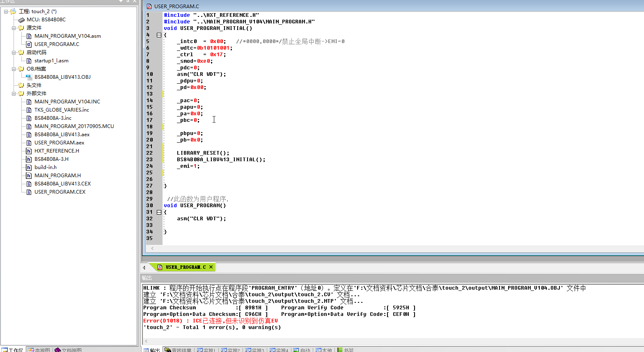Click the 外部文件 folder icon

(21, 94)
